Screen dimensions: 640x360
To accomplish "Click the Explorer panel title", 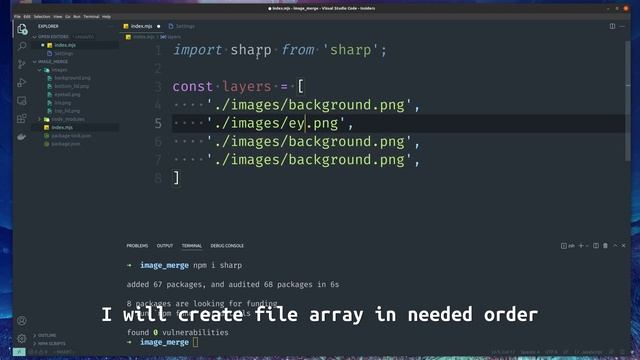I will [x=48, y=26].
